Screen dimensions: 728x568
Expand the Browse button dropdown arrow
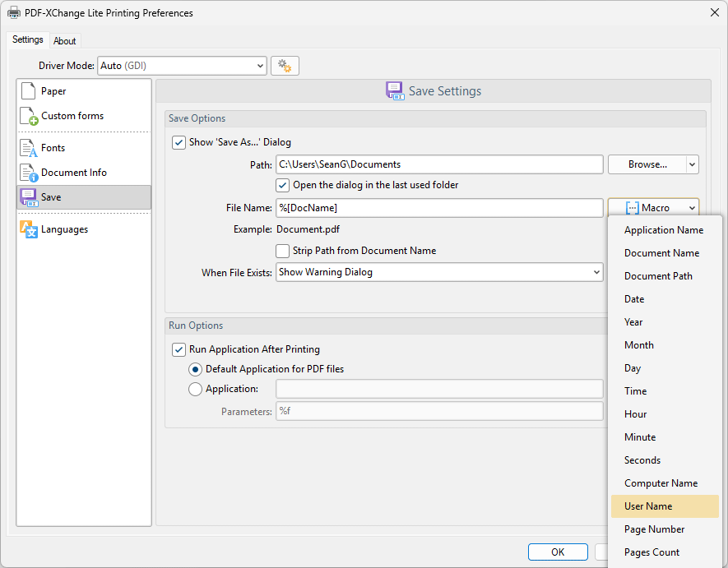(x=693, y=164)
